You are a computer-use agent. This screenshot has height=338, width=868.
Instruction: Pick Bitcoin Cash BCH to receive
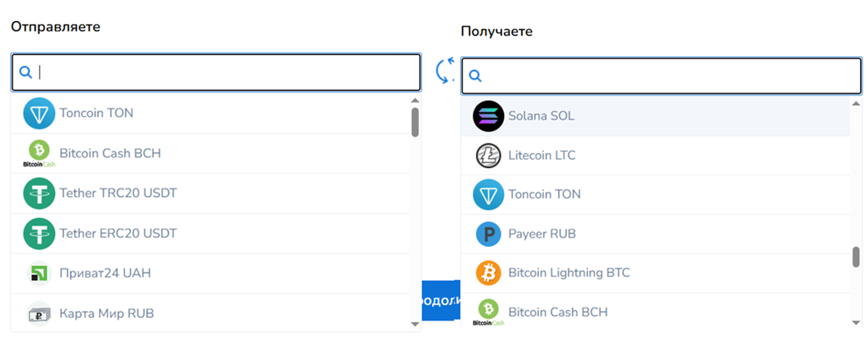(655, 311)
